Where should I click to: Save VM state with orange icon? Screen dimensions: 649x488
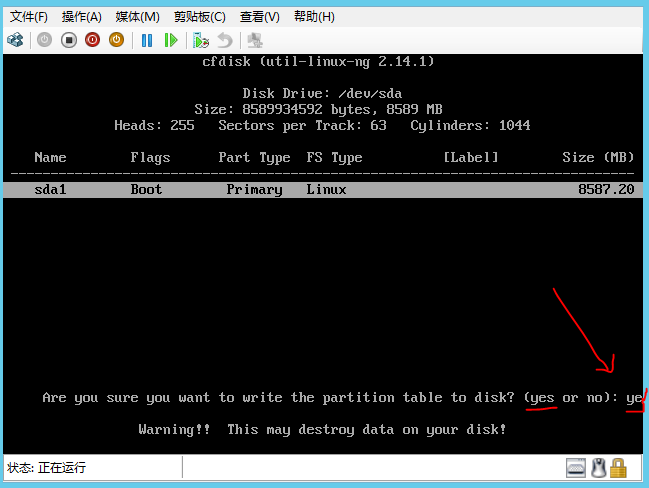click(116, 40)
